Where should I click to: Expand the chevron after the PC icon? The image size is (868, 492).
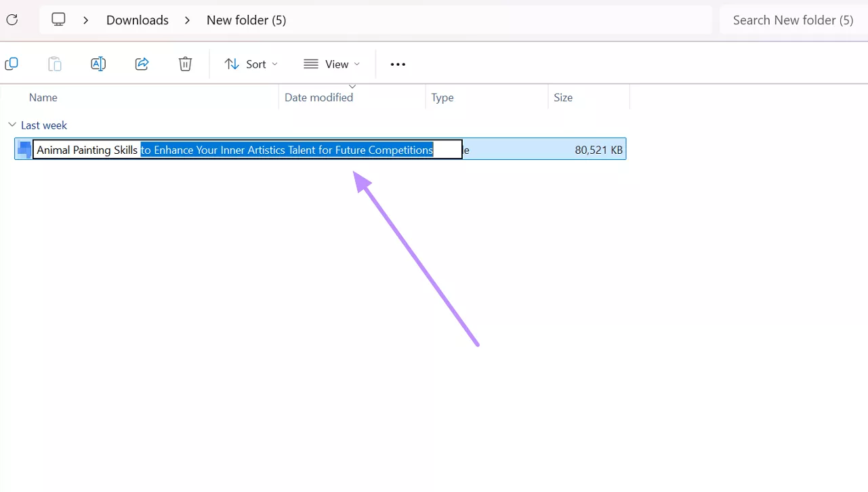coord(86,20)
